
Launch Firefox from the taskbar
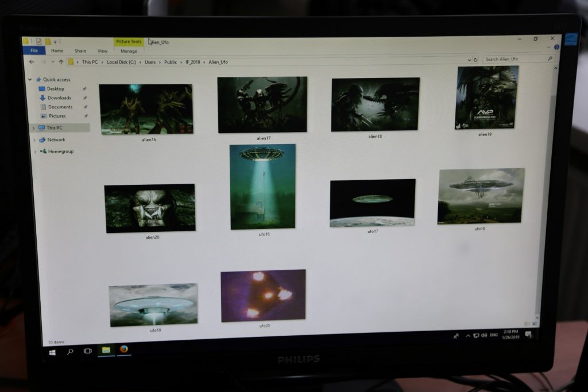(124, 350)
